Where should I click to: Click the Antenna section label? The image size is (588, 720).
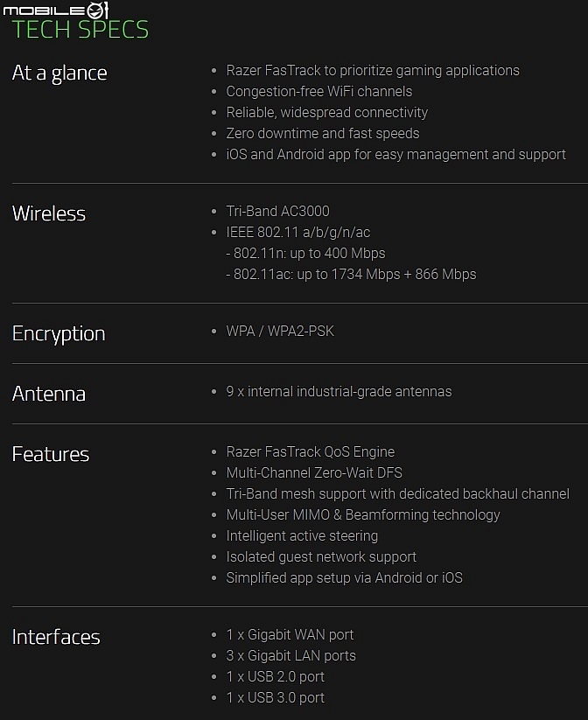click(x=49, y=394)
